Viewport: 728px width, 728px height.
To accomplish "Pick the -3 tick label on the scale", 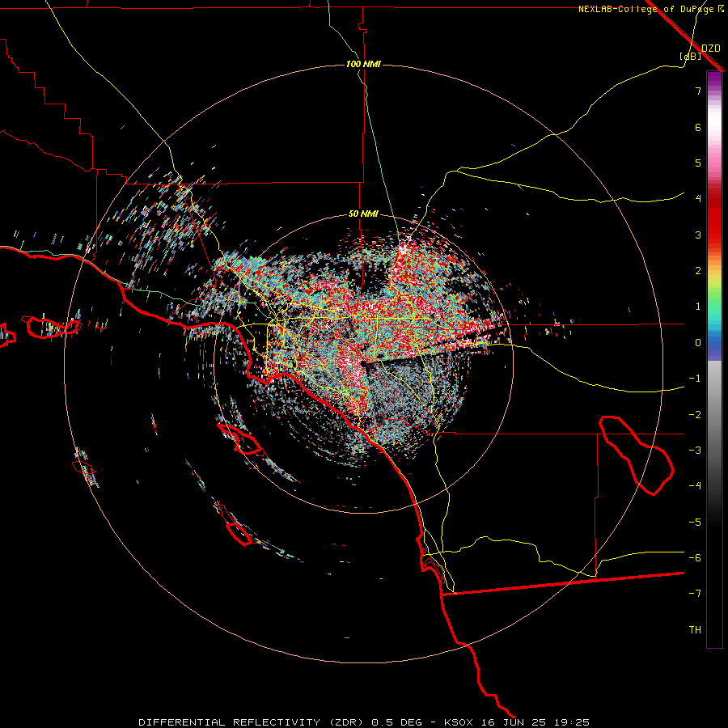I will click(695, 451).
